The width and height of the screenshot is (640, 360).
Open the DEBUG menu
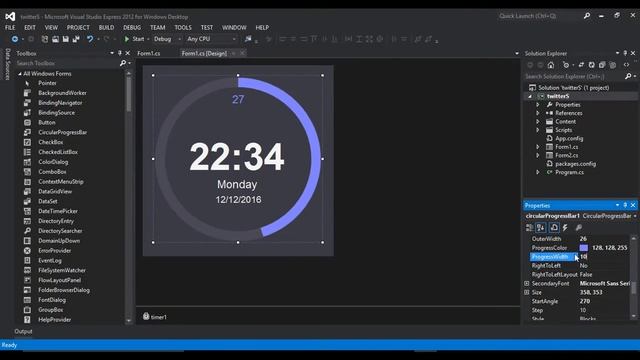click(x=132, y=27)
